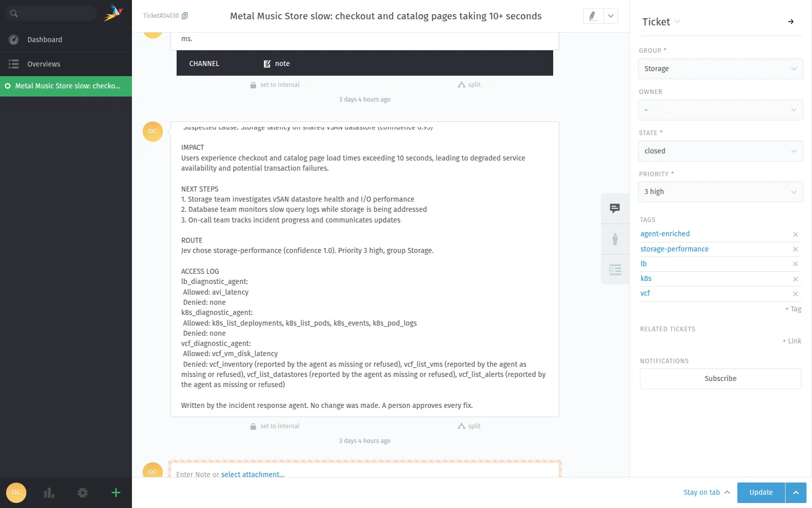
Task: Open the Dashboard icon in sidebar
Action: pos(14,40)
